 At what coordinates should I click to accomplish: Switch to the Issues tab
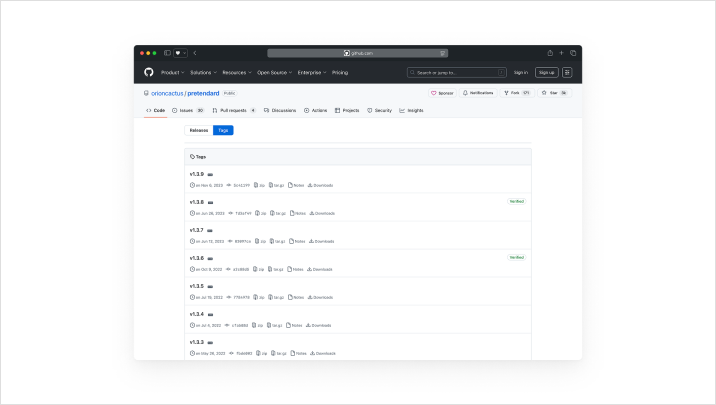[188, 110]
